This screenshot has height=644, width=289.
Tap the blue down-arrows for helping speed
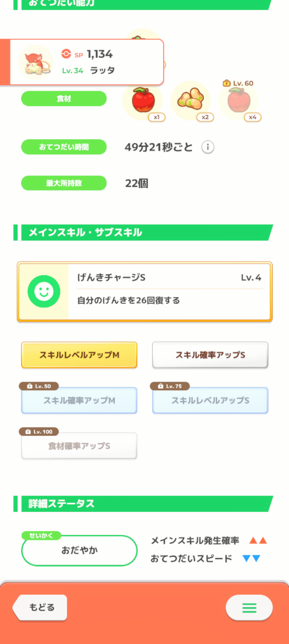(251, 558)
